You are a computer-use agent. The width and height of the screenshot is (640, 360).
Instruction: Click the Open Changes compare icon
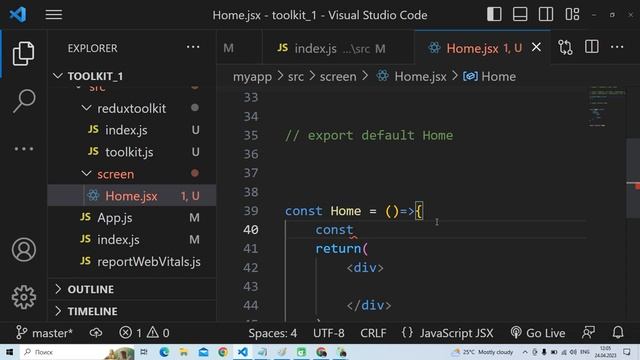click(x=565, y=47)
